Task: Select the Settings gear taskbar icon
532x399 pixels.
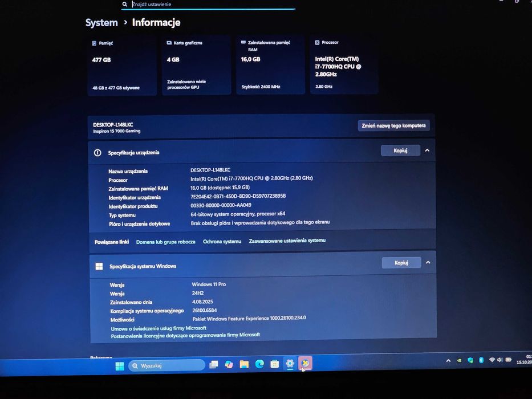Action: 290,364
